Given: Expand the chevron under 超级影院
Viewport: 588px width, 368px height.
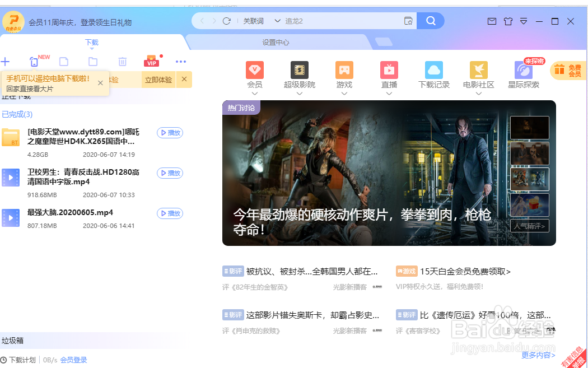Looking at the screenshot, I should click(299, 94).
